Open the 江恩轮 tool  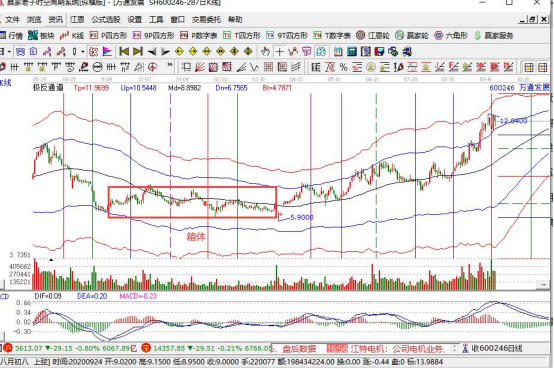(373, 35)
